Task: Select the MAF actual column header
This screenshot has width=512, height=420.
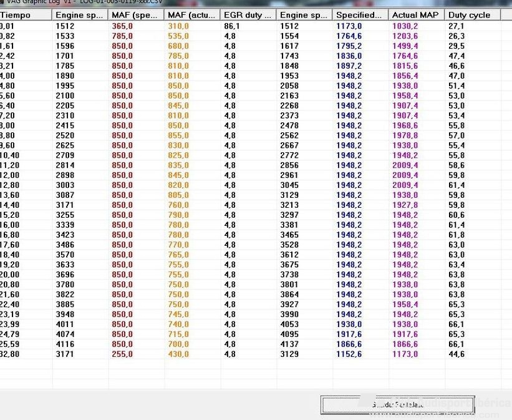Action: 192,15
